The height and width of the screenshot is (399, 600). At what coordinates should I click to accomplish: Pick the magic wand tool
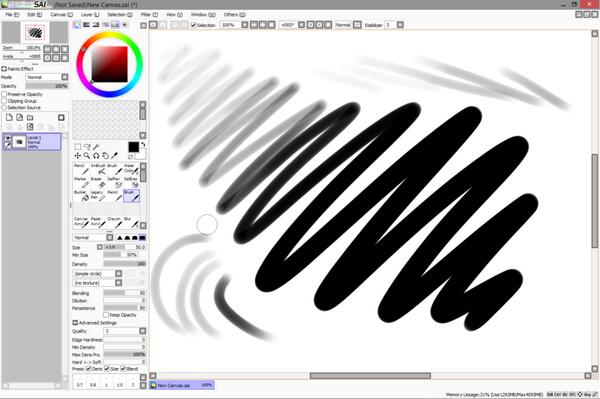96,147
